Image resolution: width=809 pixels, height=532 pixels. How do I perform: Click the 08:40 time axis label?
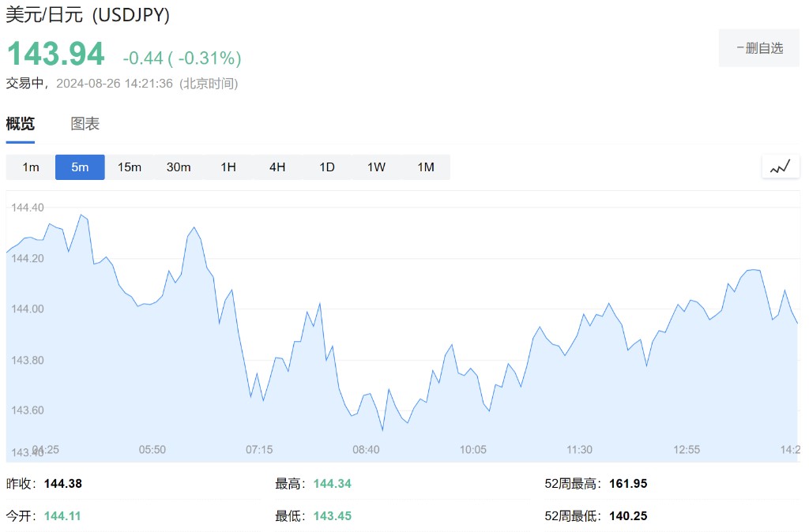click(x=366, y=450)
